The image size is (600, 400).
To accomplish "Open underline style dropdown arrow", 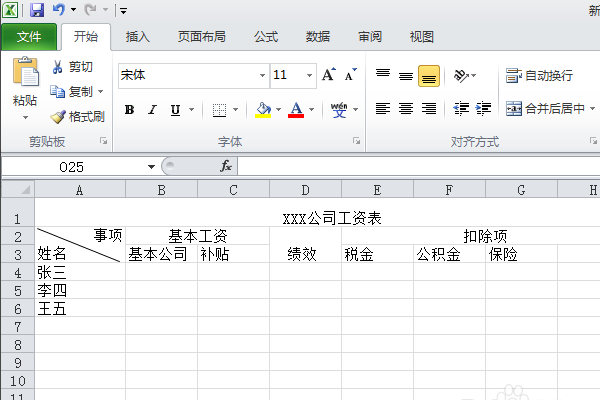I will click(x=192, y=110).
